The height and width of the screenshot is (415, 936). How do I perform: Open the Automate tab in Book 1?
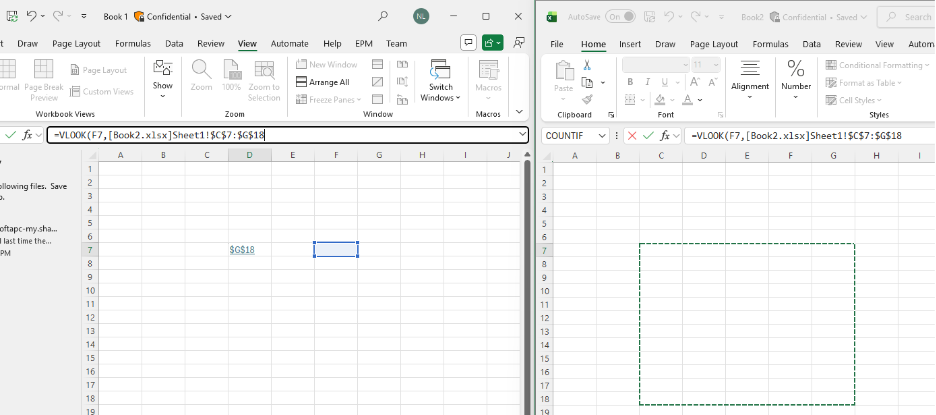[290, 44]
